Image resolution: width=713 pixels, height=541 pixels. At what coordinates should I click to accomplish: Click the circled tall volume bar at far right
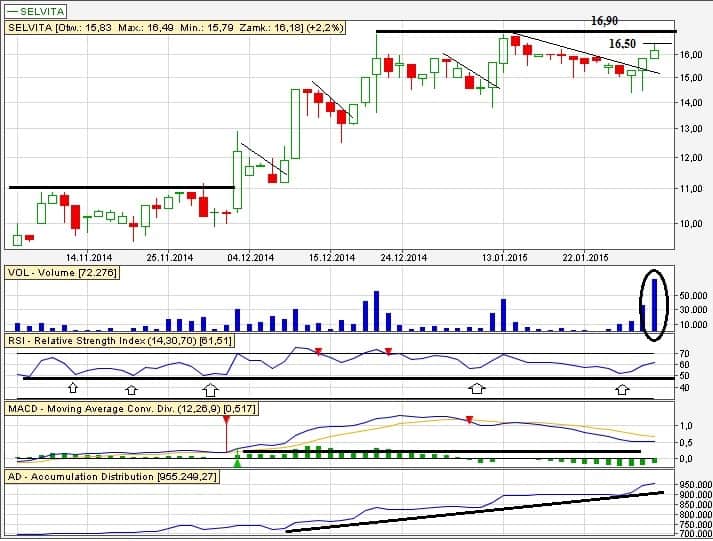pos(655,305)
